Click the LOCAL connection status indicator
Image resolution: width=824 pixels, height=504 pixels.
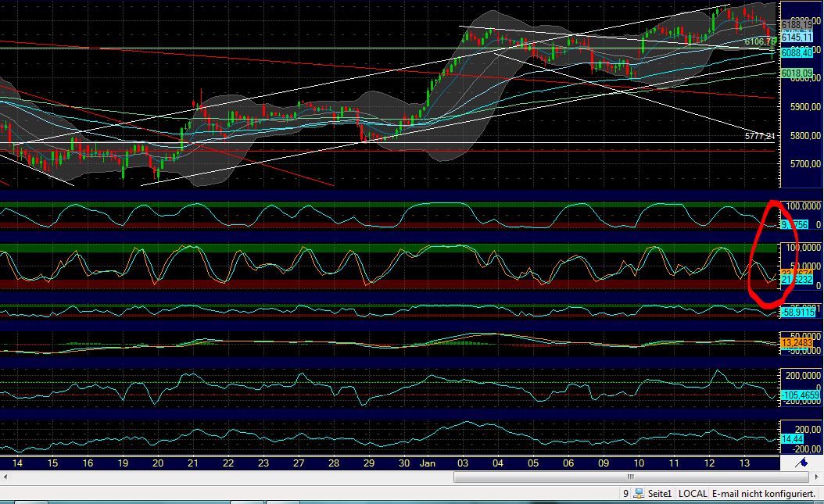(x=691, y=493)
